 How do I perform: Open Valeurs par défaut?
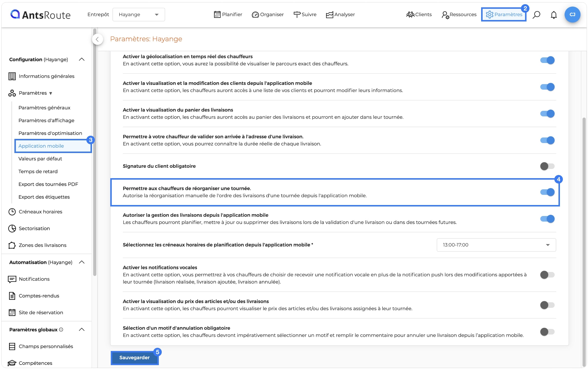pos(40,159)
